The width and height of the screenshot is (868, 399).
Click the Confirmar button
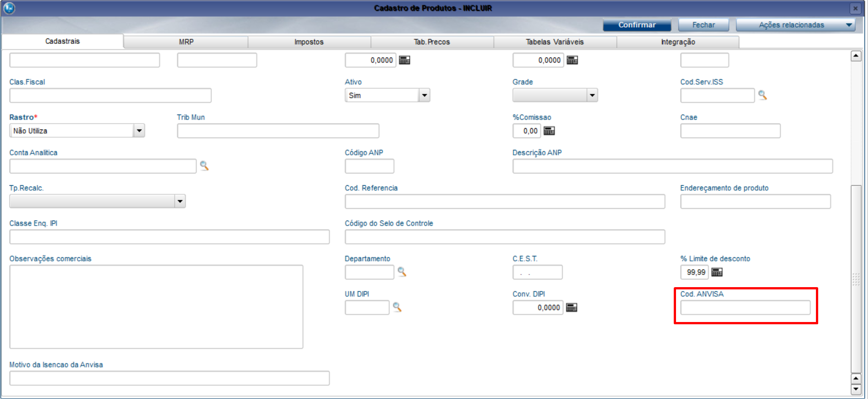[637, 25]
